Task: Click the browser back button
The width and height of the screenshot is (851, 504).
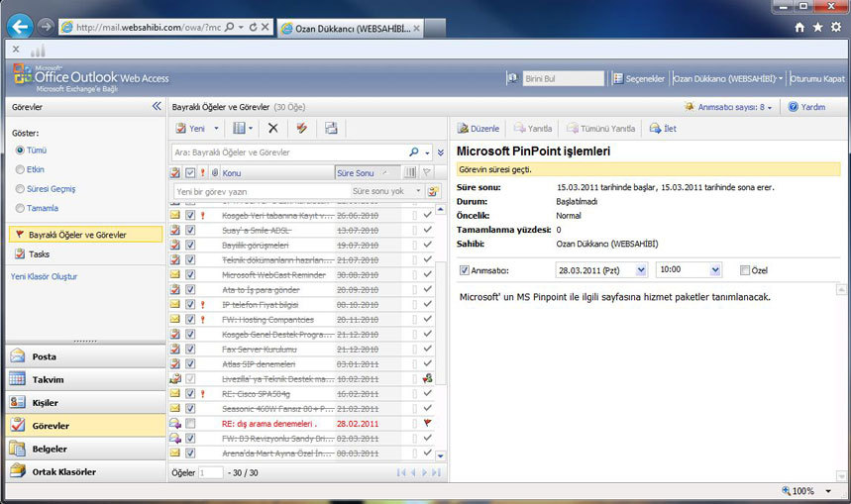Action: tap(20, 26)
